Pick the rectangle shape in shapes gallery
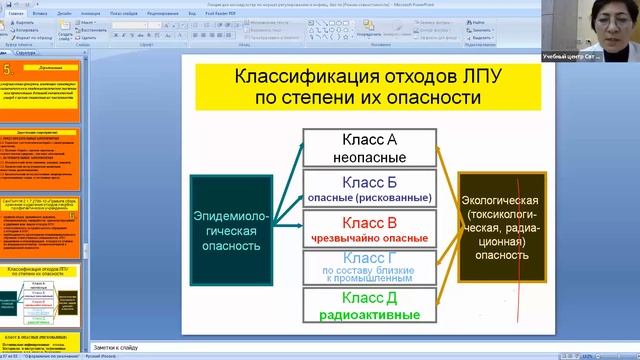640x360 pixels. pos(331,23)
